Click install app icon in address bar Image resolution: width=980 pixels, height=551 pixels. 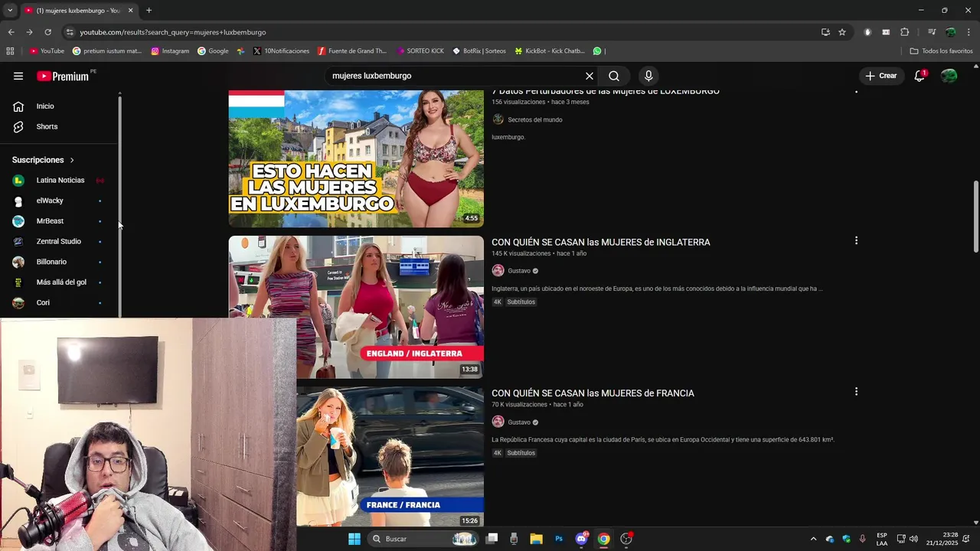825,32
